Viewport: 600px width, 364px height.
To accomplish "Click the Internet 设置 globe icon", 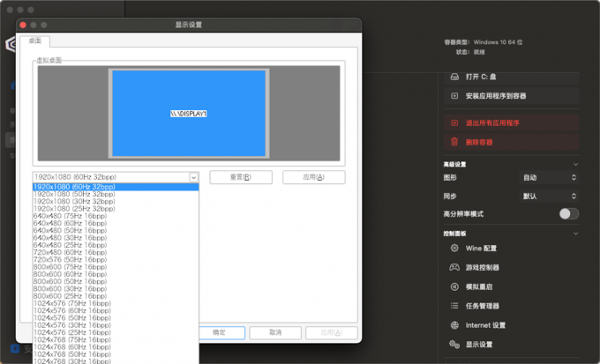I will click(454, 325).
